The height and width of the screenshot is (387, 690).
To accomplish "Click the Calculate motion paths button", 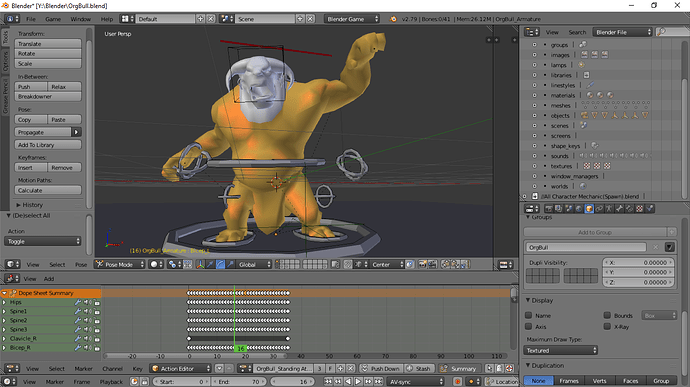I will (x=48, y=190).
